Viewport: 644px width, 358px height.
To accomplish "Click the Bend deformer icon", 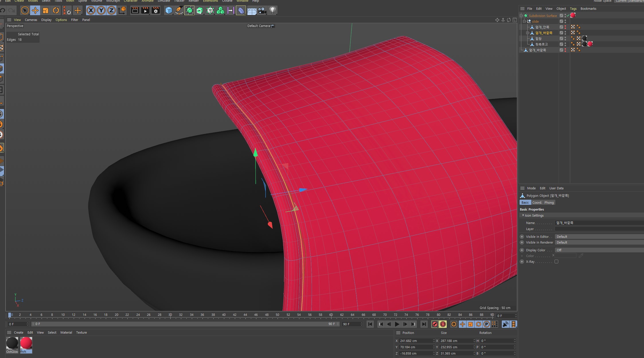I will coord(241,11).
